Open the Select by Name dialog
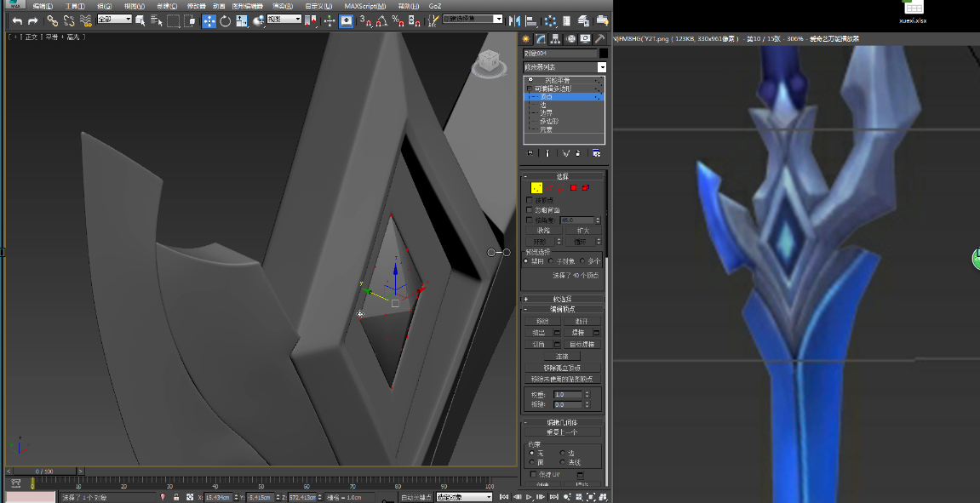 [x=157, y=20]
